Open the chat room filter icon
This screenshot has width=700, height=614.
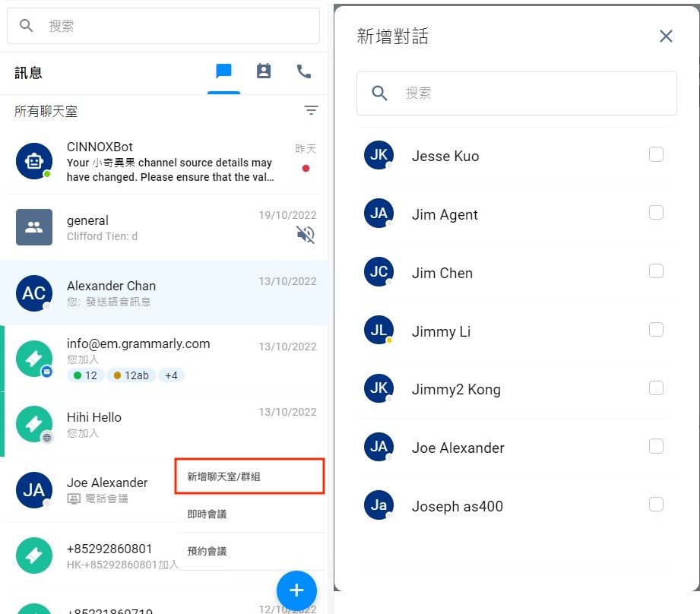[311, 109]
